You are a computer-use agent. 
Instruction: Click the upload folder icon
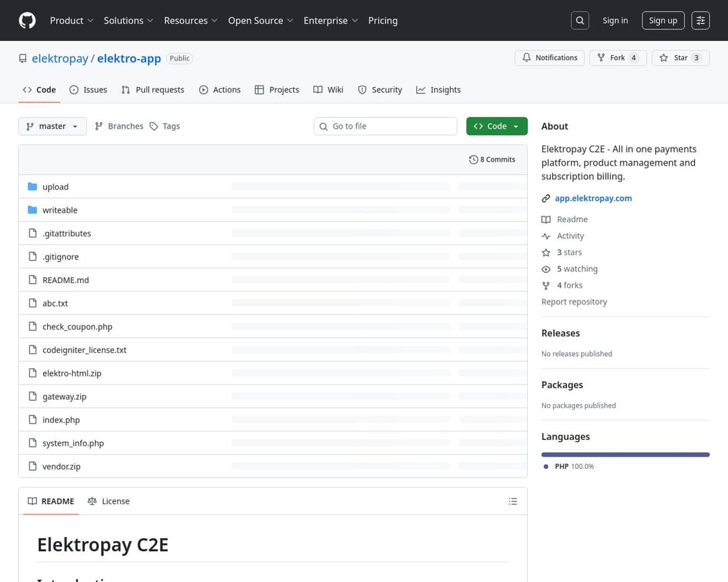point(32,187)
